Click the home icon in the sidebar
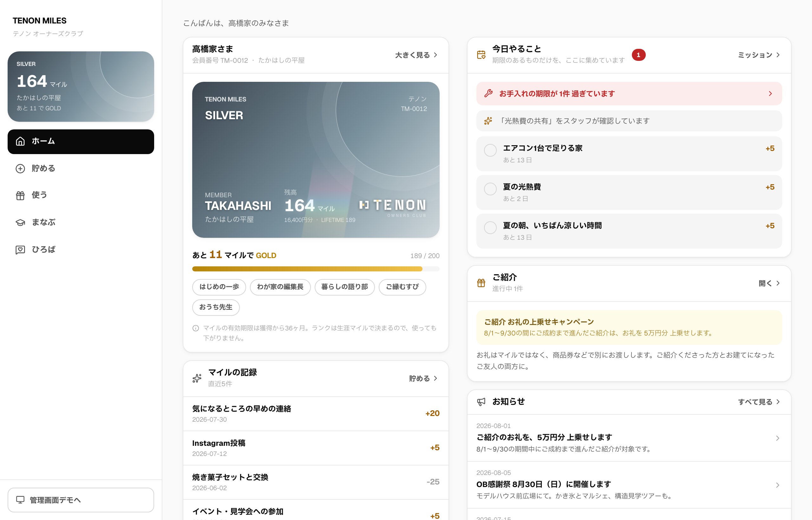This screenshot has height=520, width=812. (x=20, y=141)
